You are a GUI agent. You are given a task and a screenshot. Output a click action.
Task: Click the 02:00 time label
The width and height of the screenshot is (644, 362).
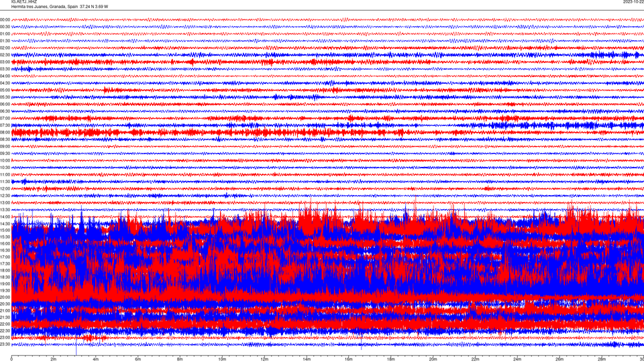click(5, 48)
